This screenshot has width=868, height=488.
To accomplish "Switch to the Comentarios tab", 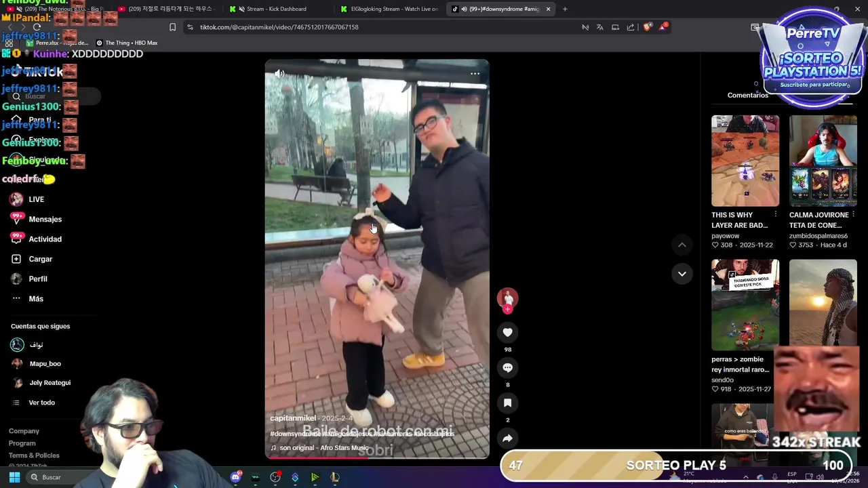I will (x=748, y=96).
